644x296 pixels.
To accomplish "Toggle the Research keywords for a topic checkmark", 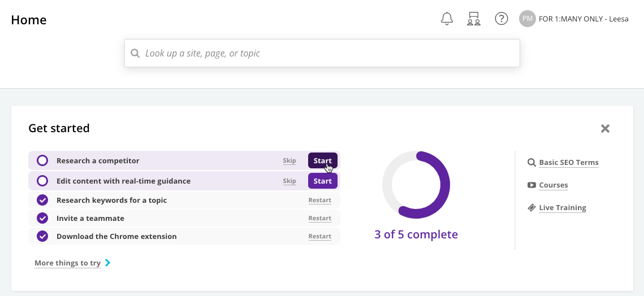I will click(x=42, y=201).
